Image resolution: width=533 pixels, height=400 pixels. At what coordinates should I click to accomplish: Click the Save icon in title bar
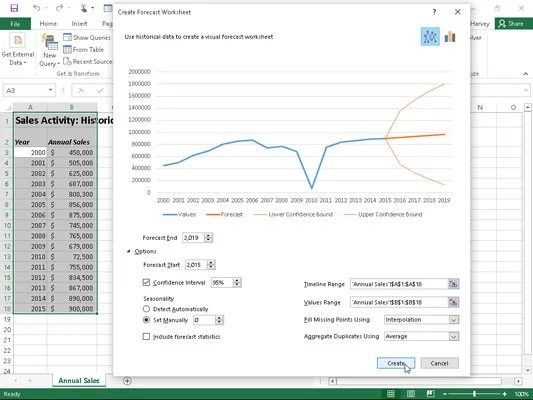tap(14, 8)
